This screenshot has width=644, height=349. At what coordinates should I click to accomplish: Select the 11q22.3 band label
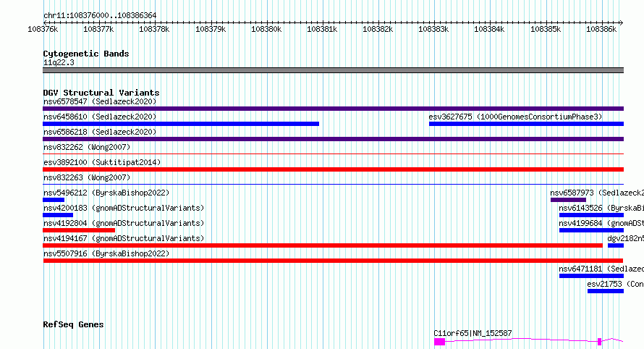click(59, 62)
